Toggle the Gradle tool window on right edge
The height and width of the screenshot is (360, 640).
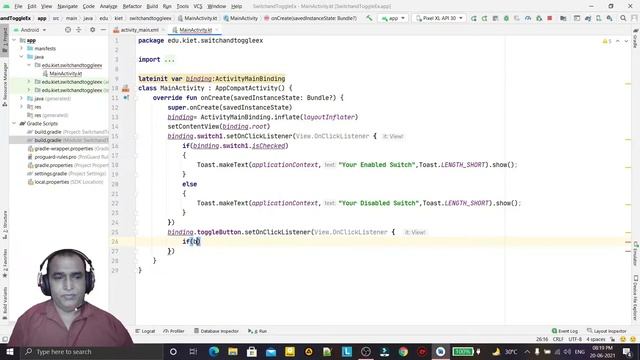point(636,39)
